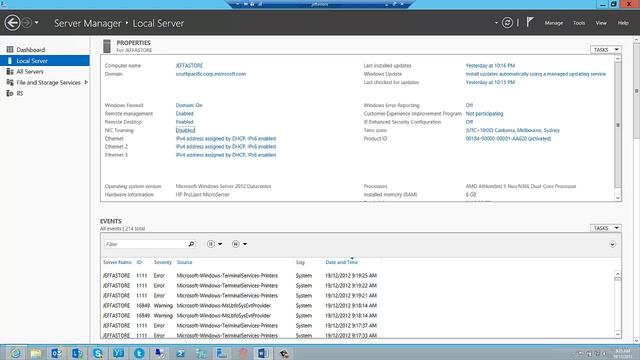Open the Notifications flag
Image resolution: width=640 pixels, height=360 pixels.
pyautogui.click(x=530, y=22)
